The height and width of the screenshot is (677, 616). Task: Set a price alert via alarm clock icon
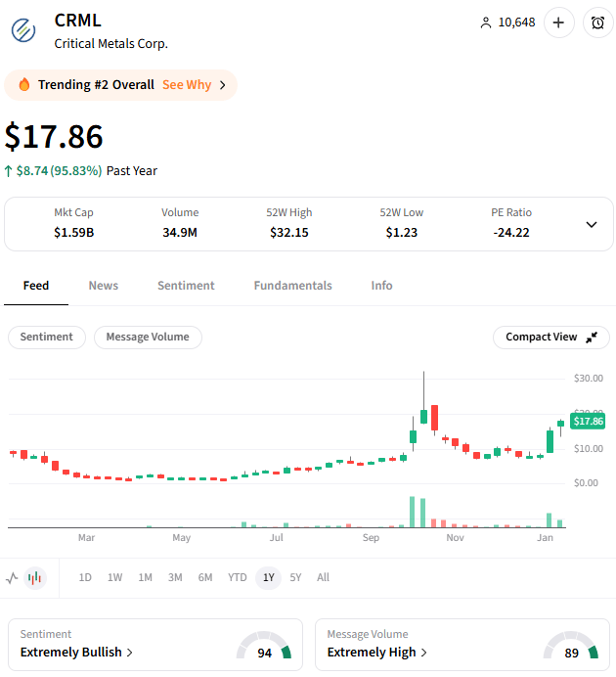tap(597, 23)
